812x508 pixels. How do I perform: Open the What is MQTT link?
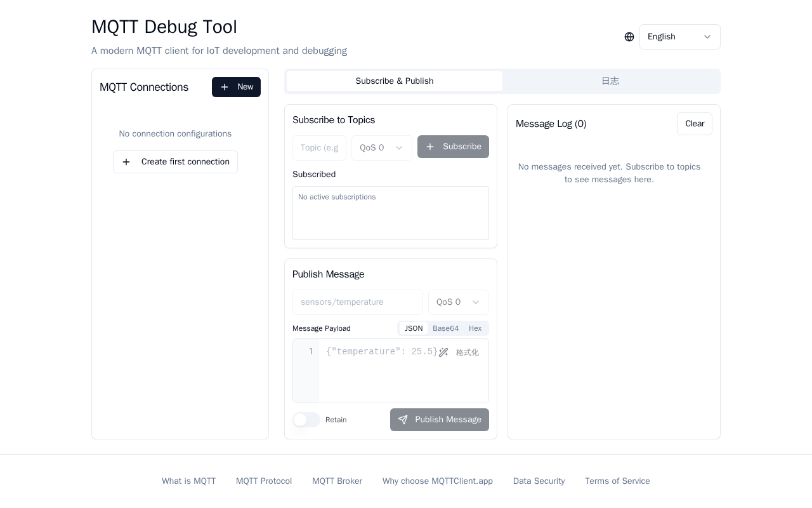(188, 481)
